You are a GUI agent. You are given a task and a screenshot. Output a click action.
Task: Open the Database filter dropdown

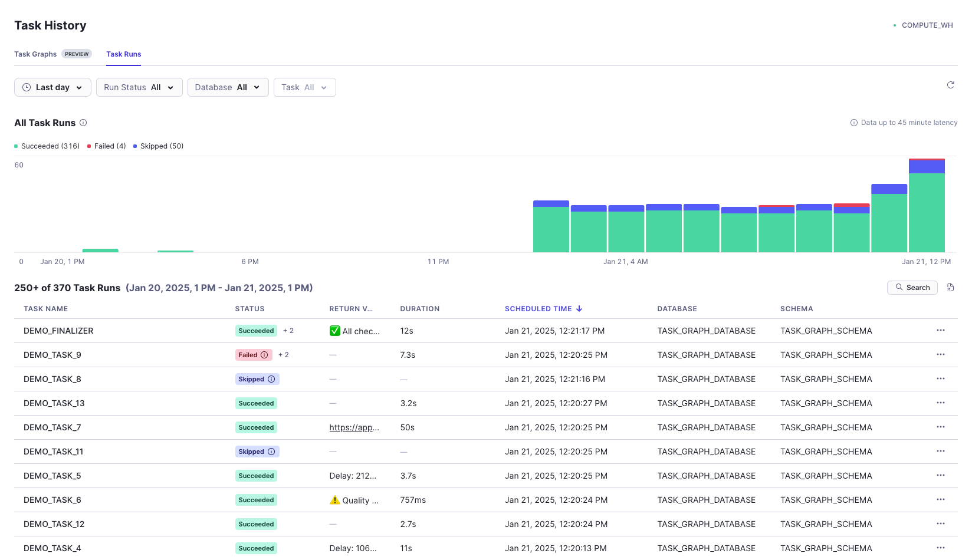tap(228, 87)
